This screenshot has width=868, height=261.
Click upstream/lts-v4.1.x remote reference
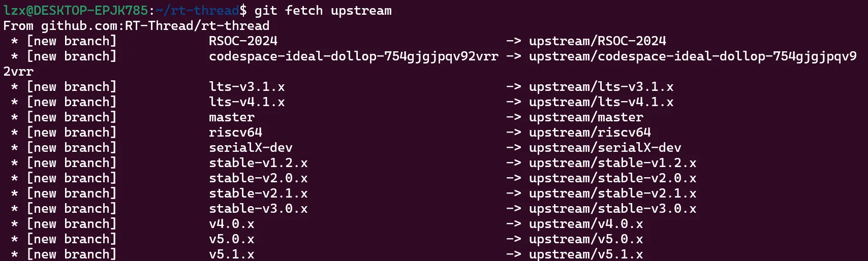pos(601,102)
